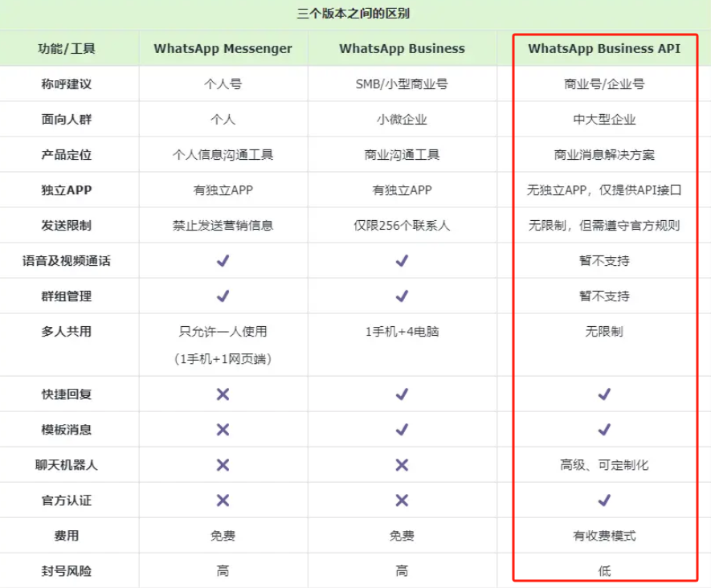Click the WhatsApp Business API column header

(604, 48)
